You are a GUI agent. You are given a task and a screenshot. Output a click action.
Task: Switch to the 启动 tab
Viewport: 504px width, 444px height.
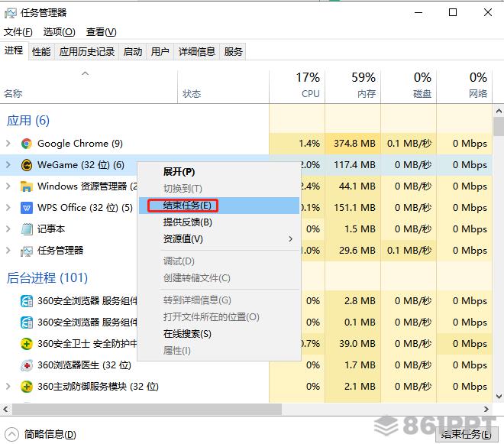[133, 51]
